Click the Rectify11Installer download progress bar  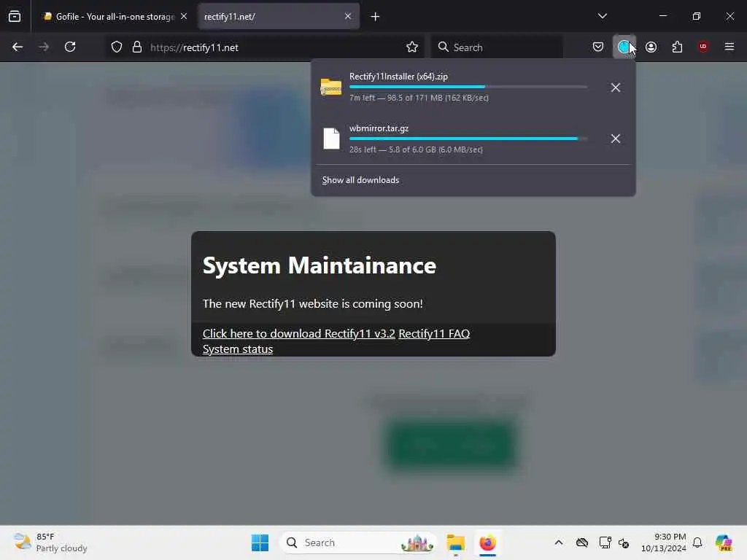point(468,87)
